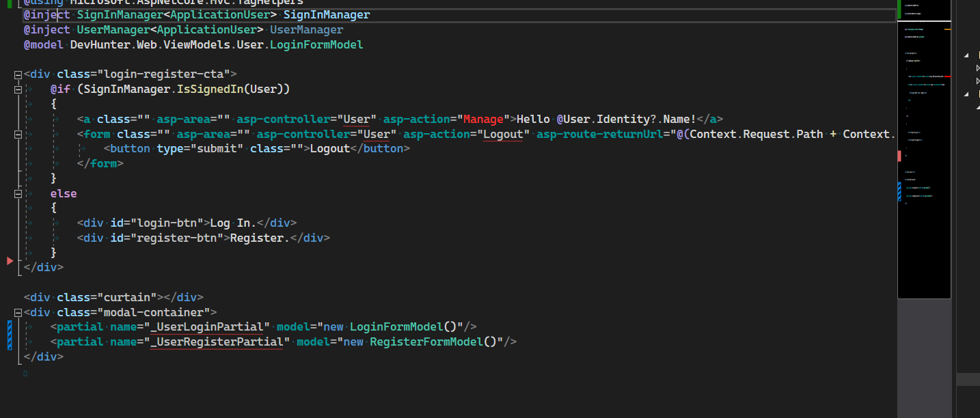Click the "_UserLoginPartial" partial name
The height and width of the screenshot is (418, 980).
point(207,327)
